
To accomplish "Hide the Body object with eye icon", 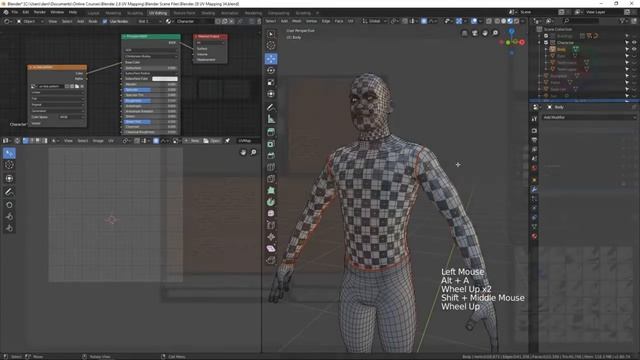I will 634,49.
